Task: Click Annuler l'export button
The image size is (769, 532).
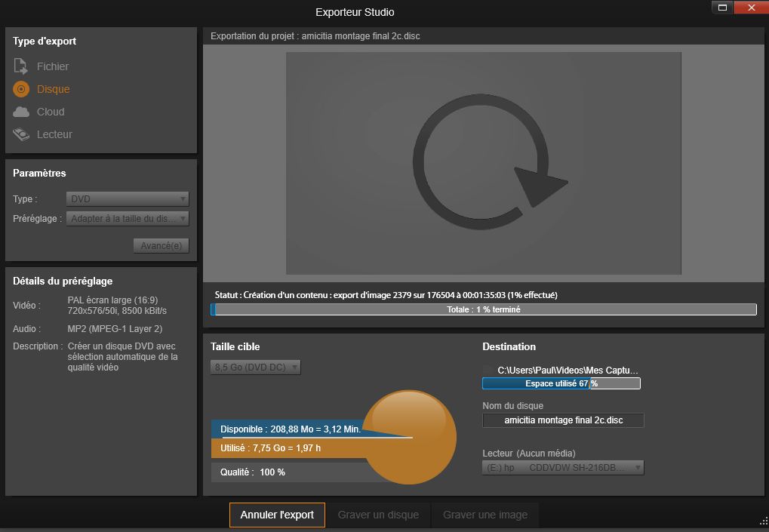Action: coord(277,515)
